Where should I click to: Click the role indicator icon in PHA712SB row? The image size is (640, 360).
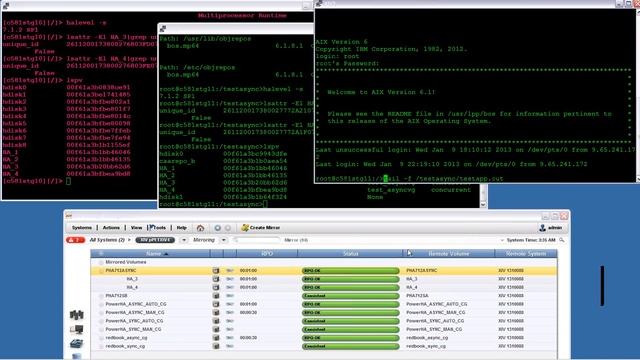230,296
